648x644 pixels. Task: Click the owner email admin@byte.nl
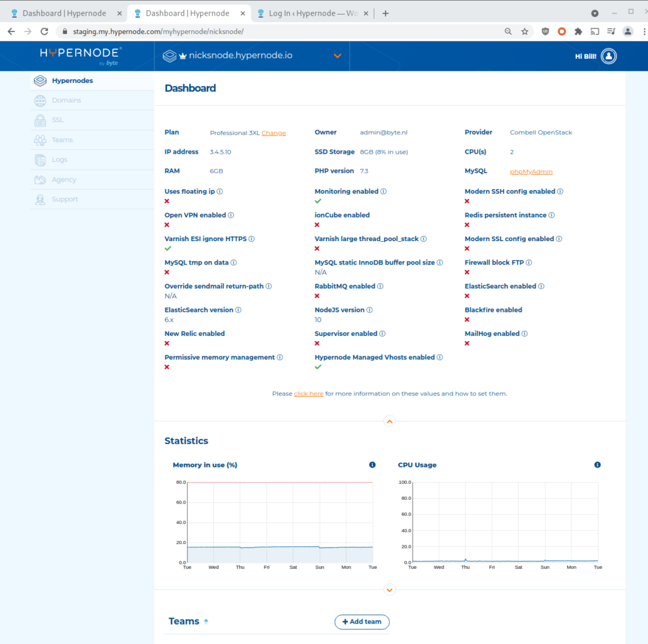[383, 133]
